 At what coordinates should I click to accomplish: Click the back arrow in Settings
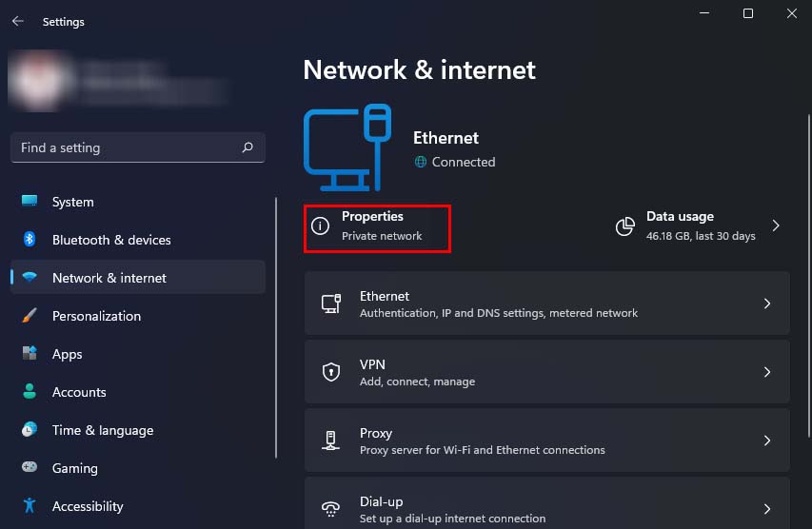coord(17,21)
